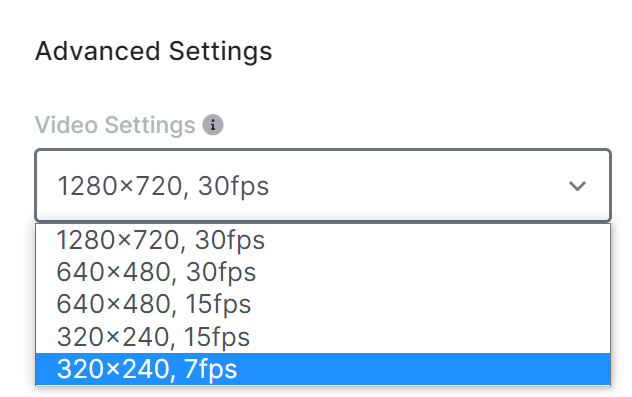Pick the 640×480, 15fps option
The height and width of the screenshot is (397, 632).
click(x=323, y=305)
